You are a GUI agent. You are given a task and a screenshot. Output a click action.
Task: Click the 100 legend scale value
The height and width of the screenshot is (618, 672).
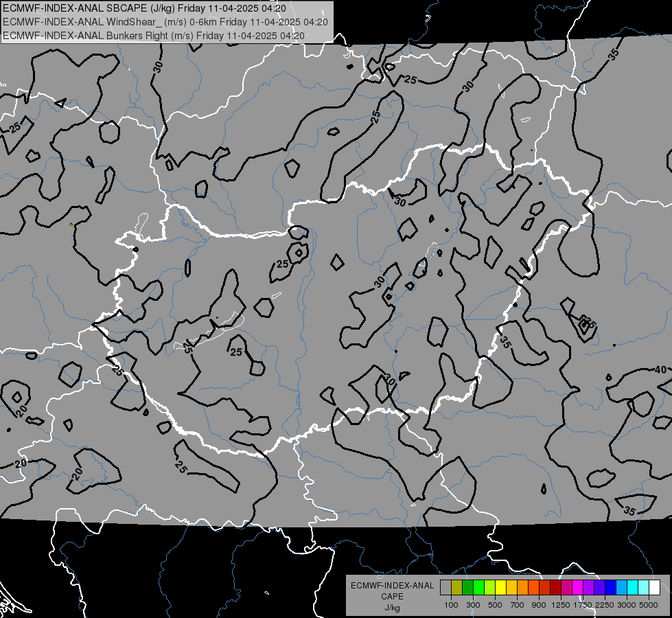(451, 605)
